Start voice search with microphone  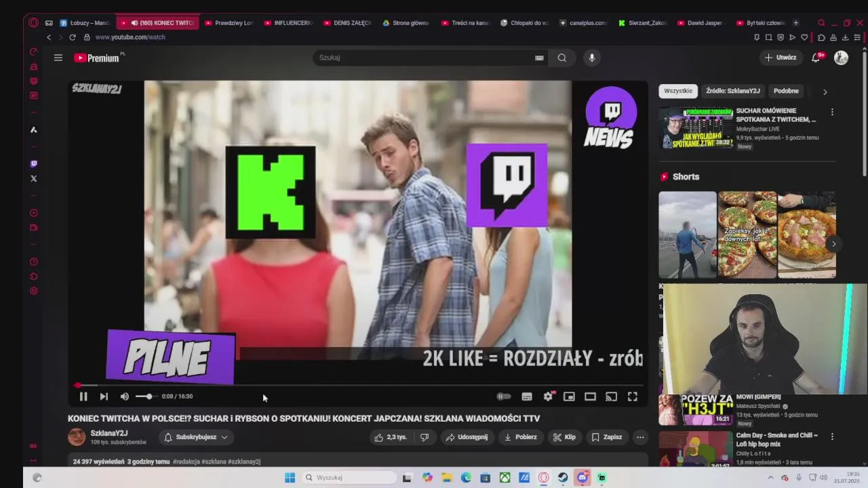[x=592, y=58]
